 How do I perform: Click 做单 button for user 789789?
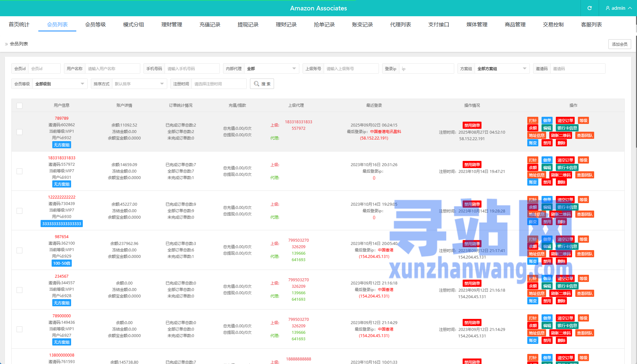(x=547, y=121)
